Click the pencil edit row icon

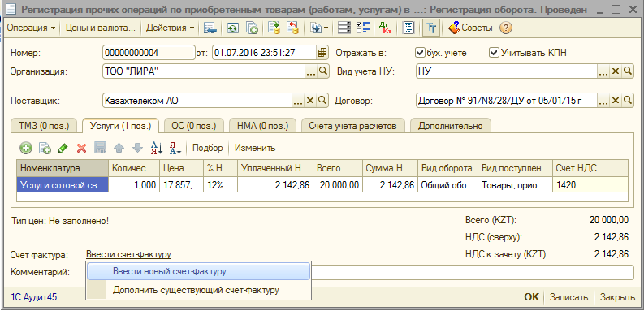63,148
